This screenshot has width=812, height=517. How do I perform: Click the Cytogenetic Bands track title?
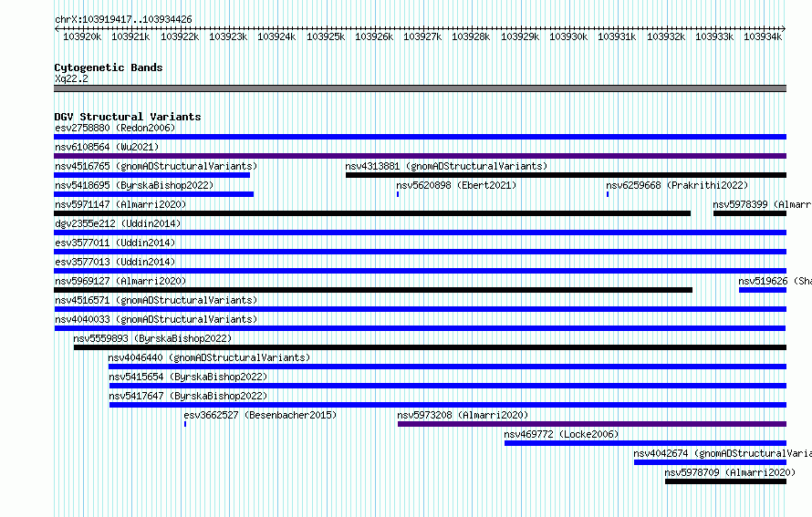tap(109, 67)
